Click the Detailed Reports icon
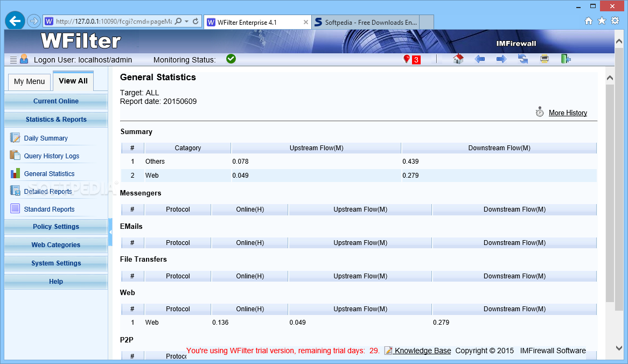This screenshot has width=628, height=364. click(15, 191)
